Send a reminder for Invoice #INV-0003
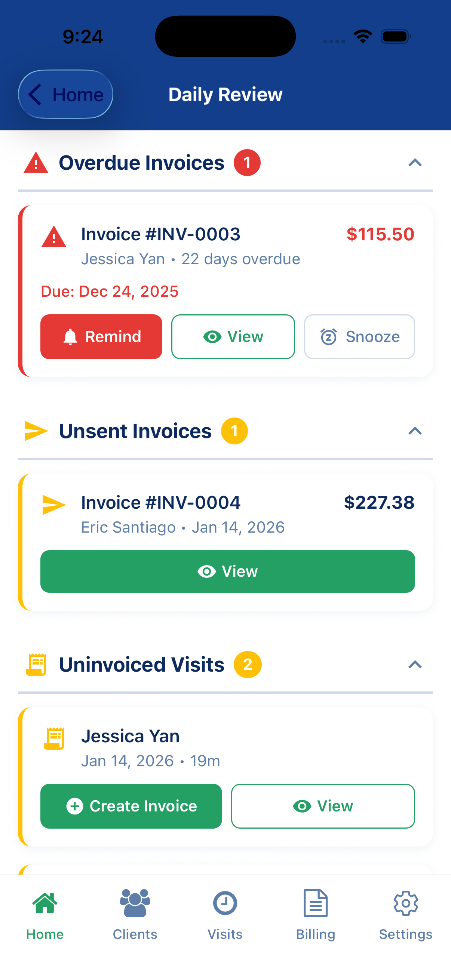This screenshot has height=980, width=451. click(x=101, y=337)
